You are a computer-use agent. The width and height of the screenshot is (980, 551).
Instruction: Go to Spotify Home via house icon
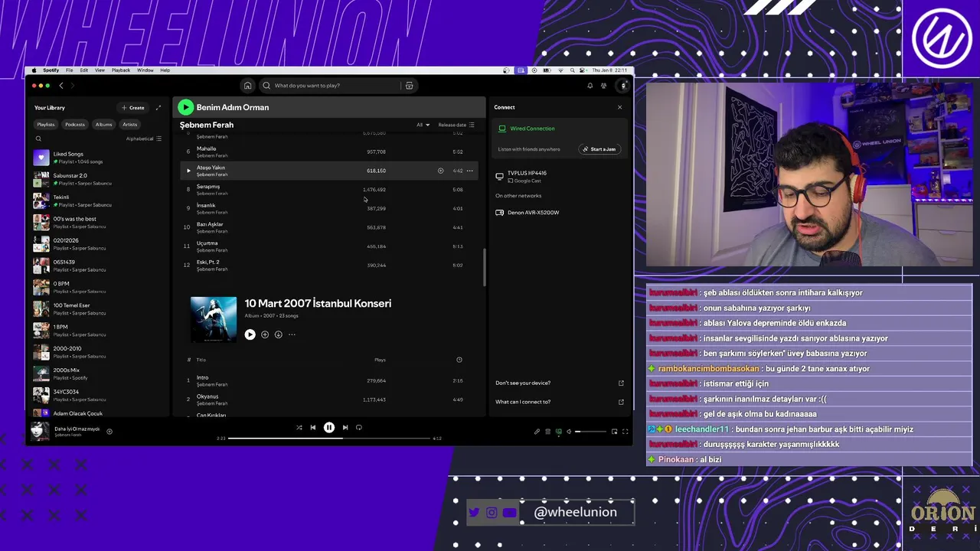click(247, 86)
